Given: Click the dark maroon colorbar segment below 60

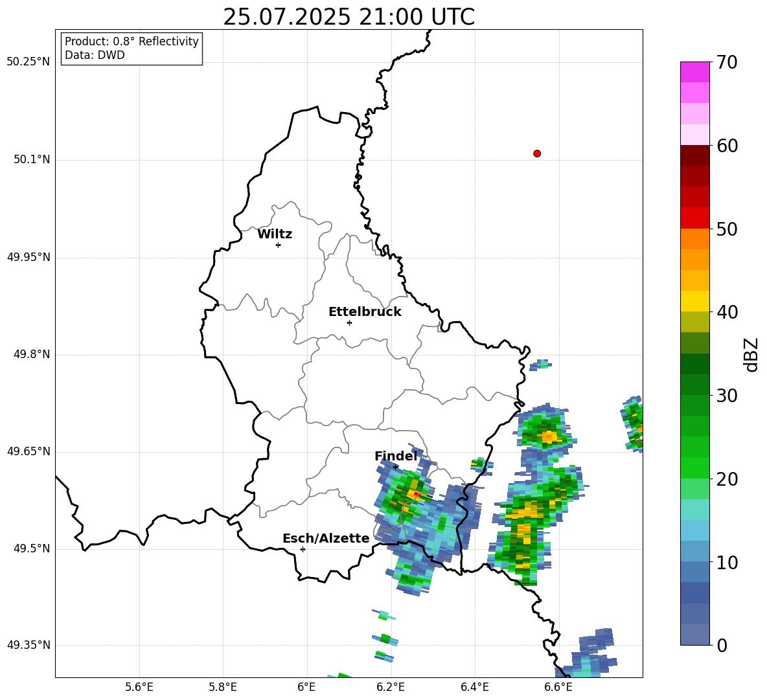Looking at the screenshot, I should point(694,155).
